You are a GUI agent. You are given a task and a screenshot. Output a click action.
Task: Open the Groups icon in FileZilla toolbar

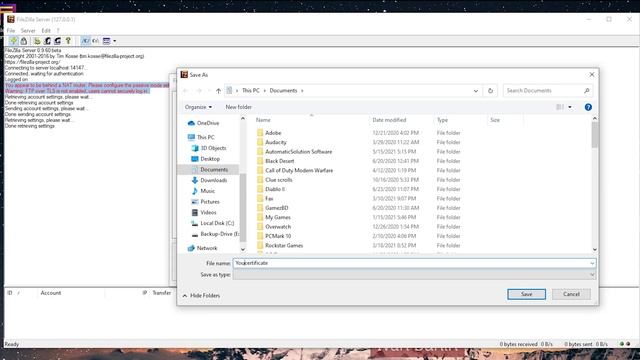coord(58,40)
